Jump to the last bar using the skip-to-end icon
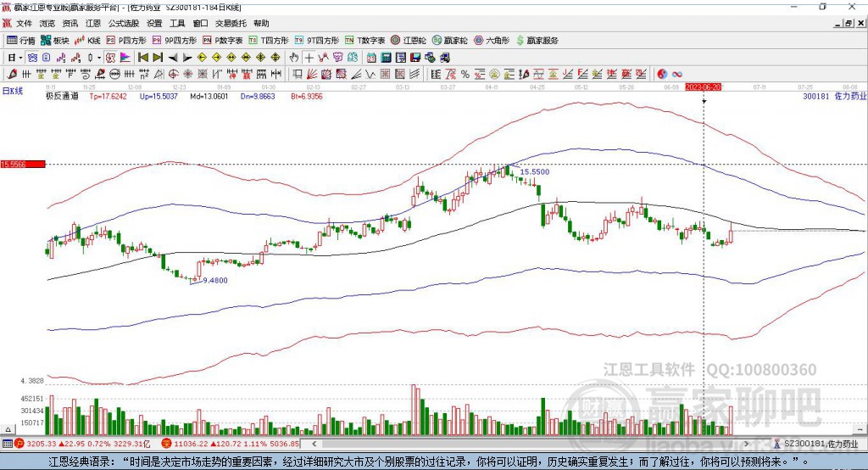 click(x=158, y=58)
